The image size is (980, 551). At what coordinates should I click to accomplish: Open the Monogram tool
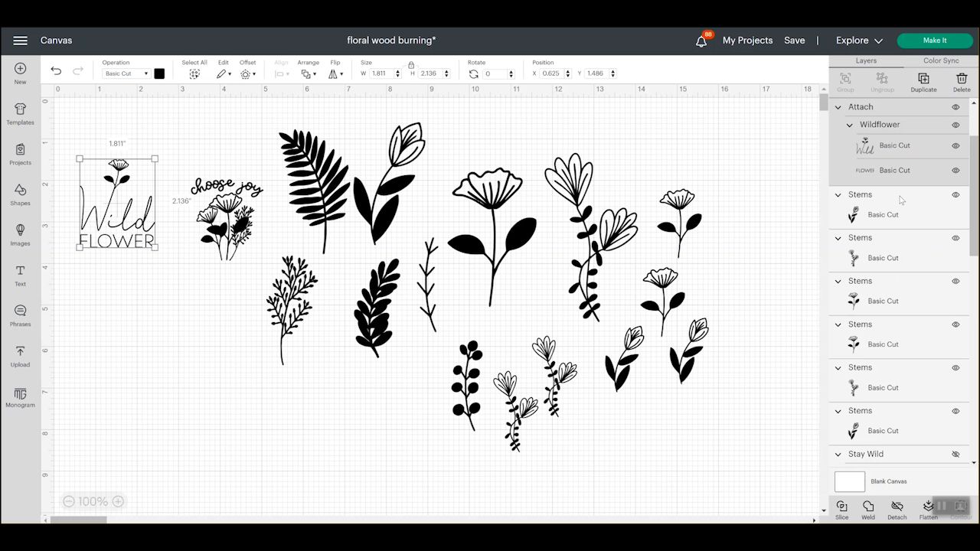(x=20, y=396)
